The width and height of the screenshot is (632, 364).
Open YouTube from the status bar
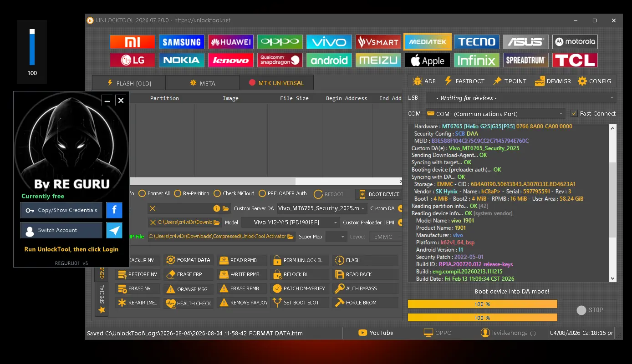[376, 333]
